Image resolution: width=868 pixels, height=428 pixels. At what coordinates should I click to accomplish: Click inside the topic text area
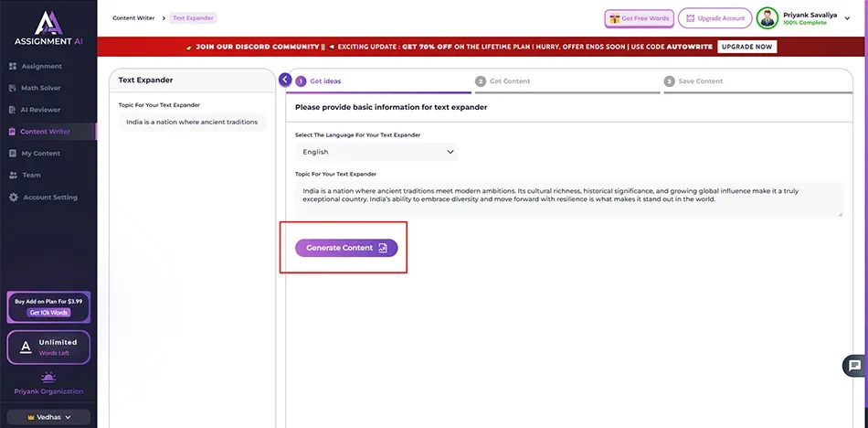point(568,198)
